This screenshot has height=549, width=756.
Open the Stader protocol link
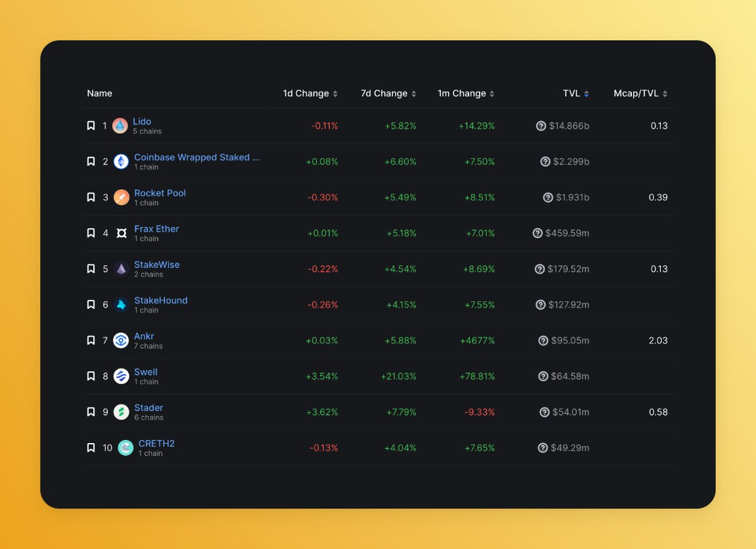(x=149, y=408)
